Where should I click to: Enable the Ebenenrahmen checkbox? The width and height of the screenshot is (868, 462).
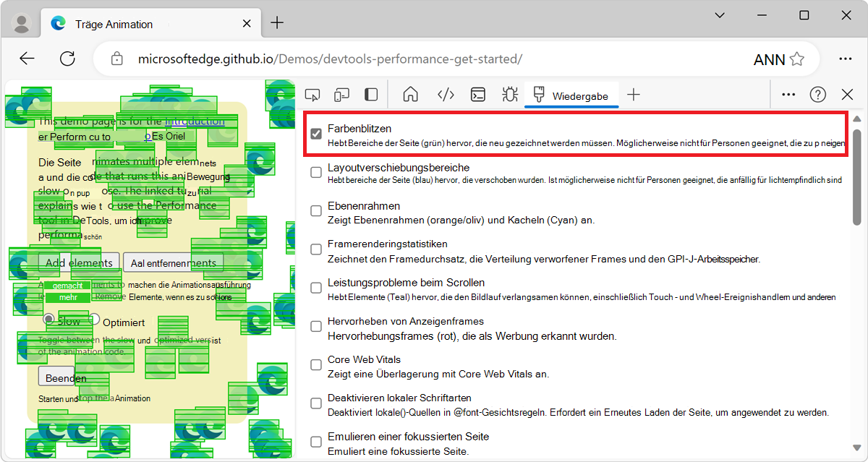316,210
